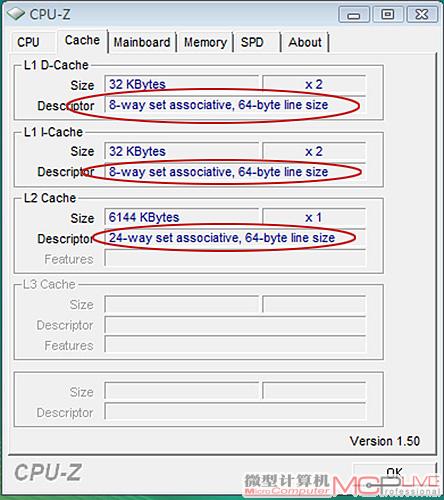Click the L2 Cache 24-way descriptor field
The image size is (444, 500).
(235, 238)
